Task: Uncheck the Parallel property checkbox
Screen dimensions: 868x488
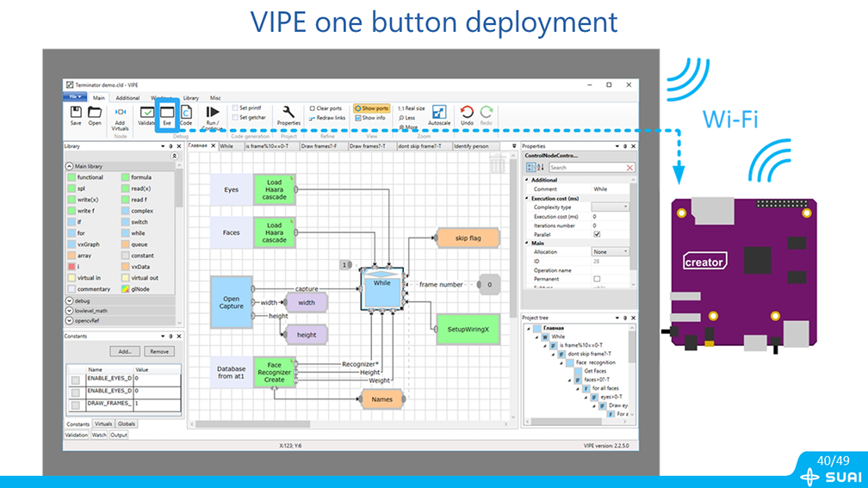Action: (597, 234)
